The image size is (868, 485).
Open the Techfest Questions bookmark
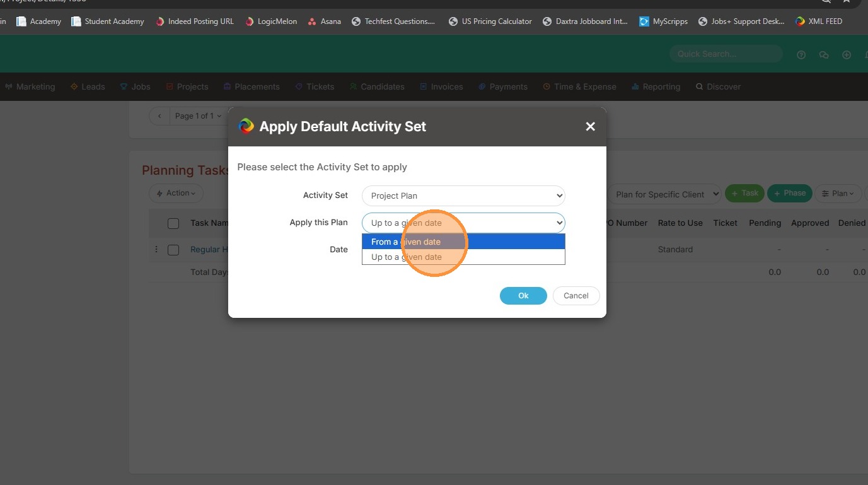point(394,21)
